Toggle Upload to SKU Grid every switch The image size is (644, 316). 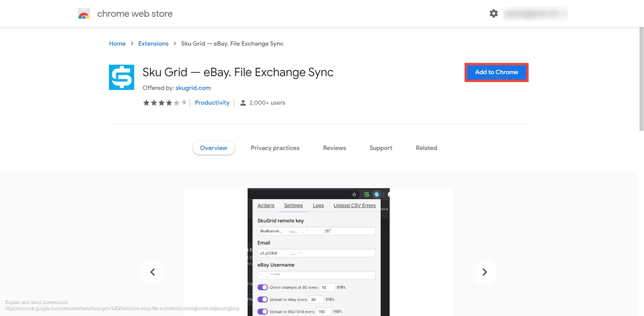click(263, 311)
